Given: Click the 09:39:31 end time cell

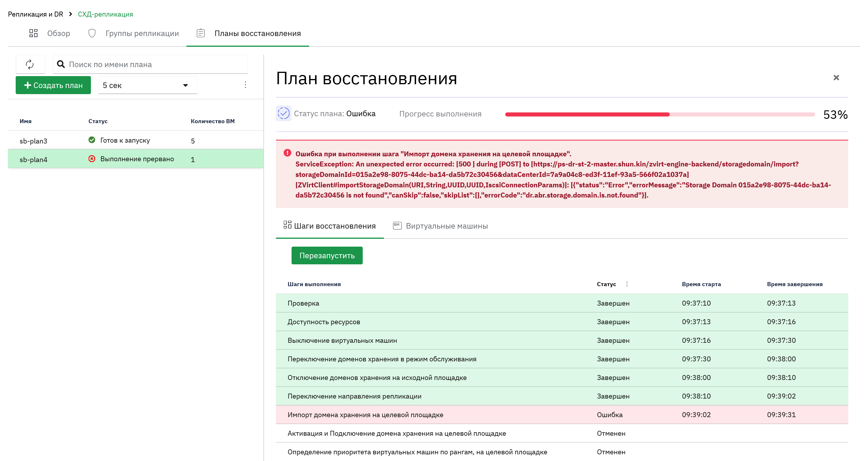Looking at the screenshot, I should pos(781,415).
